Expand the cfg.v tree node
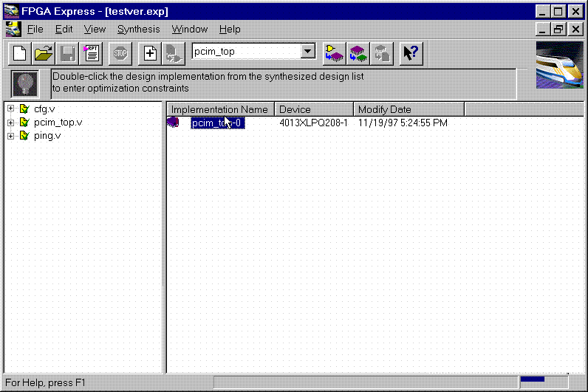Screen dimensions: 588x392 [10, 109]
